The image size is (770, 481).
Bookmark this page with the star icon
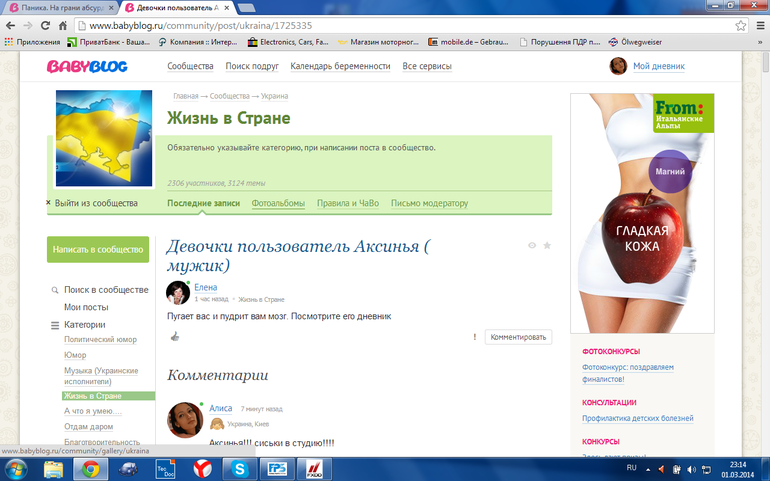(x=741, y=26)
